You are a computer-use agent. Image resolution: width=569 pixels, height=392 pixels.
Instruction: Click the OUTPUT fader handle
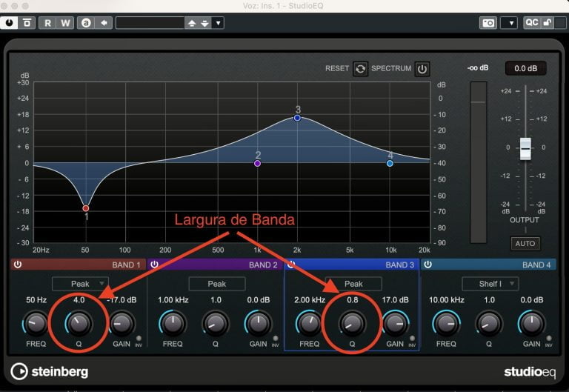[x=525, y=148]
